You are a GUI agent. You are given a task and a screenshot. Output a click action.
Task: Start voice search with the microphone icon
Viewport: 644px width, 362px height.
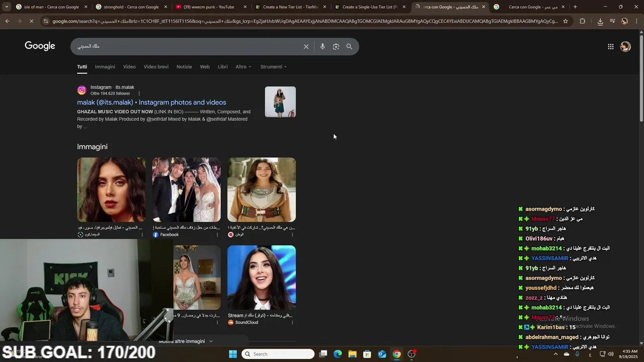pyautogui.click(x=323, y=46)
